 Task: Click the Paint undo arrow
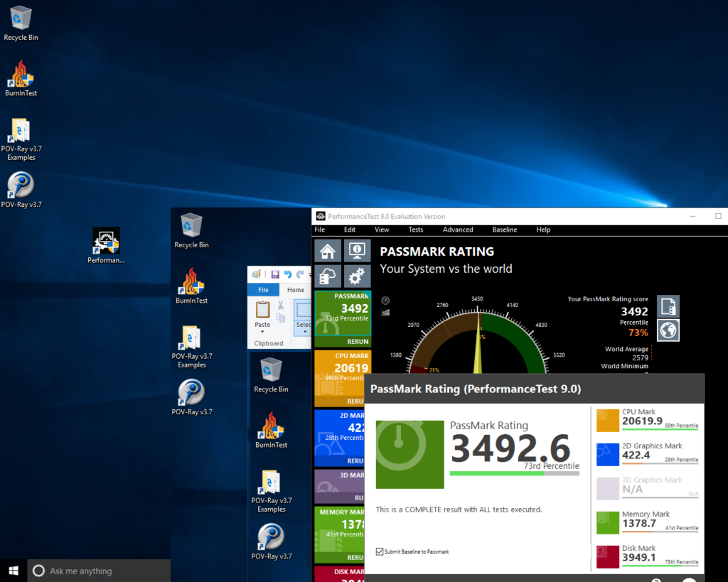288,274
